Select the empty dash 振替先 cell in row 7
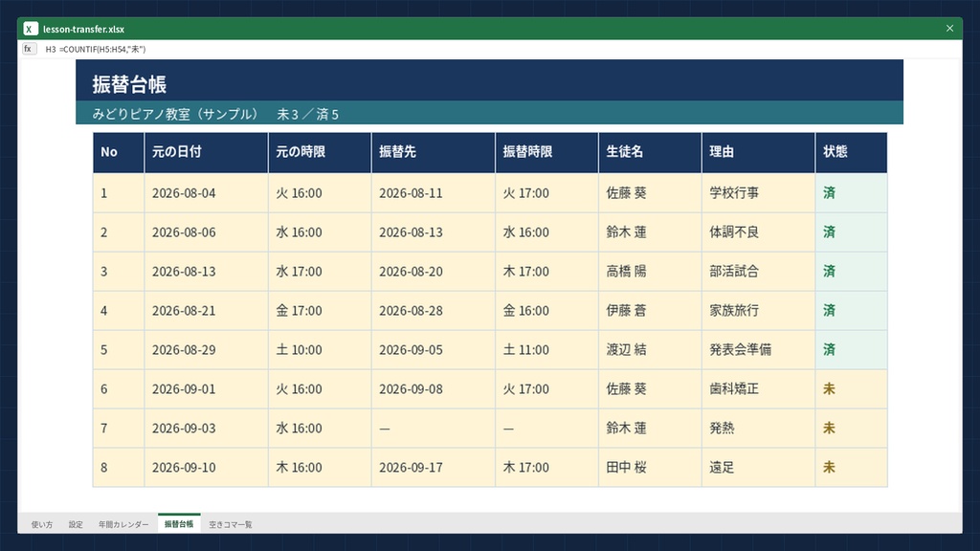980x551 pixels. point(434,429)
